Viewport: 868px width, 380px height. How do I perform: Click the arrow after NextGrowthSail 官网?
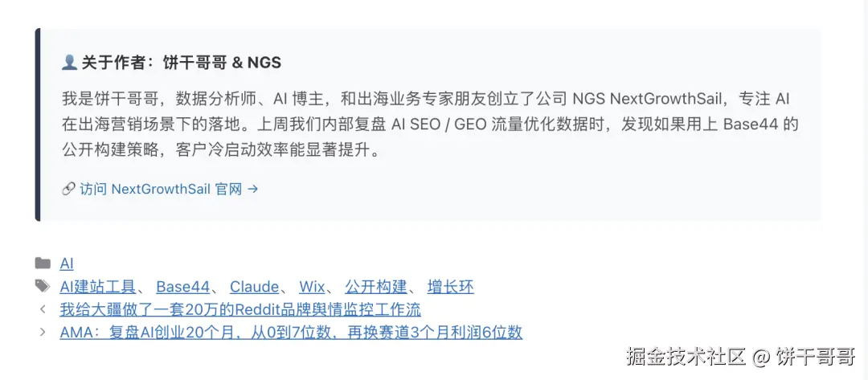tap(253, 190)
